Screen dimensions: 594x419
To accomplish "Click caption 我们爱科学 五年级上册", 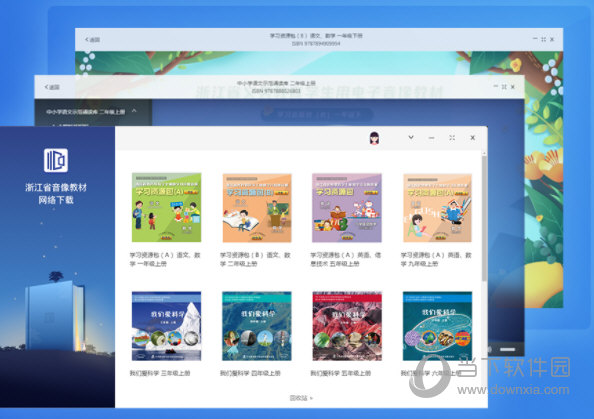I will [x=341, y=373].
